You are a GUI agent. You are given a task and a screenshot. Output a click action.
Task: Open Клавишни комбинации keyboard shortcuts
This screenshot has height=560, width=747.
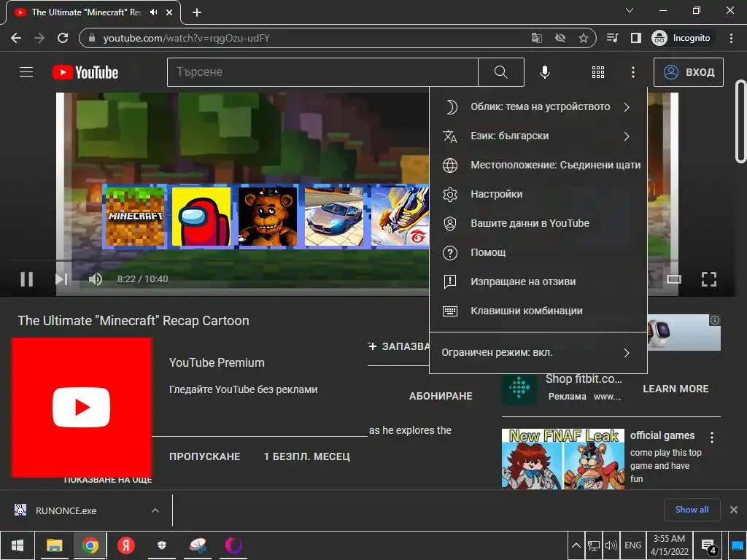click(538, 311)
